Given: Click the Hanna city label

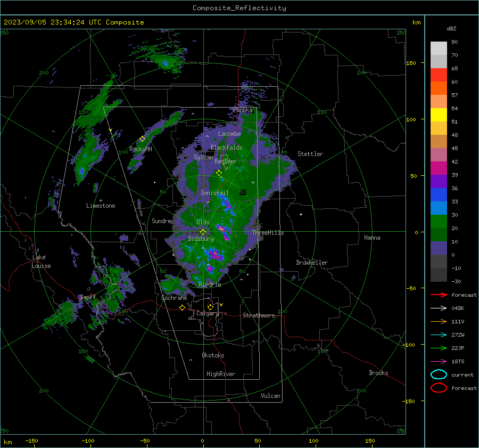Looking at the screenshot, I should tap(372, 238).
